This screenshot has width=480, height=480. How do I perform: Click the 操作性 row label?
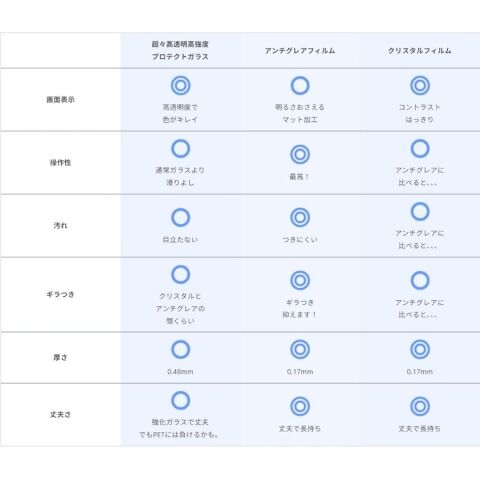(60, 162)
